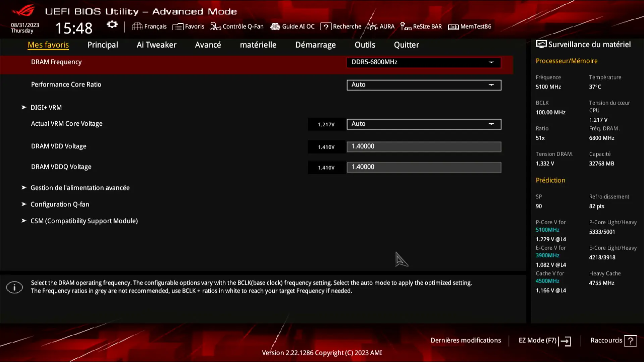The width and height of the screenshot is (644, 362).
Task: Click Recherche label
Action: pyautogui.click(x=347, y=26)
